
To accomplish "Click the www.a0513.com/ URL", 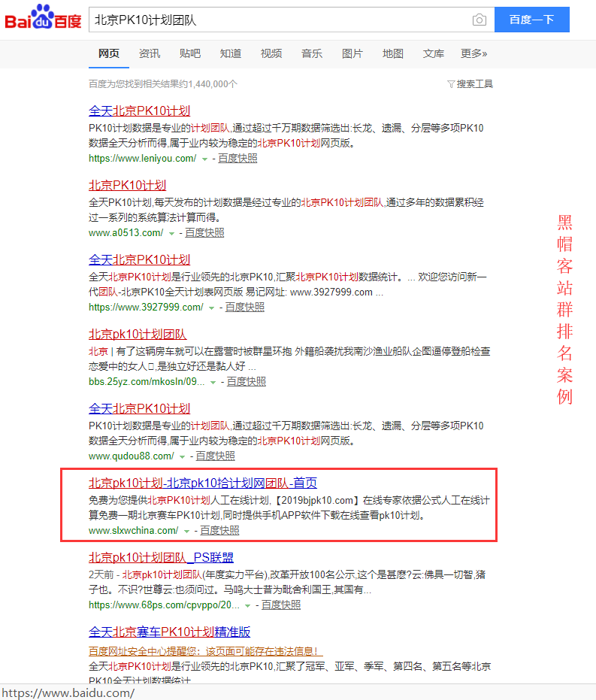I will 126,233.
